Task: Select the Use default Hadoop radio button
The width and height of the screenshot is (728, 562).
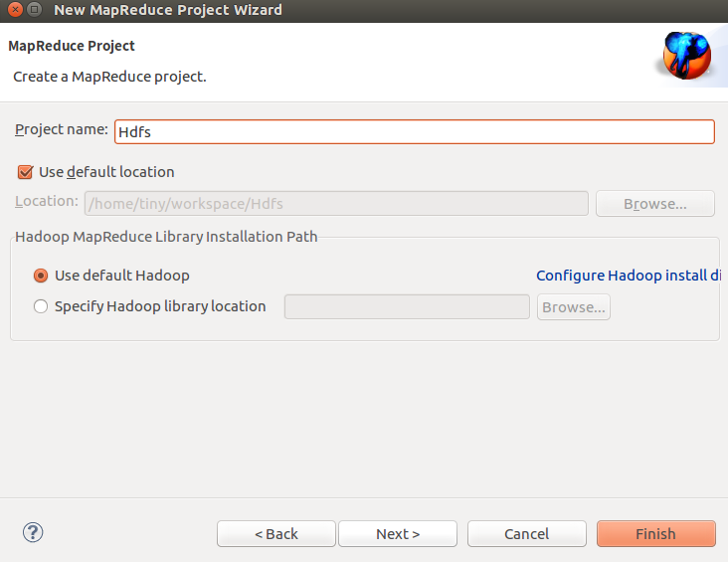Action: click(41, 276)
